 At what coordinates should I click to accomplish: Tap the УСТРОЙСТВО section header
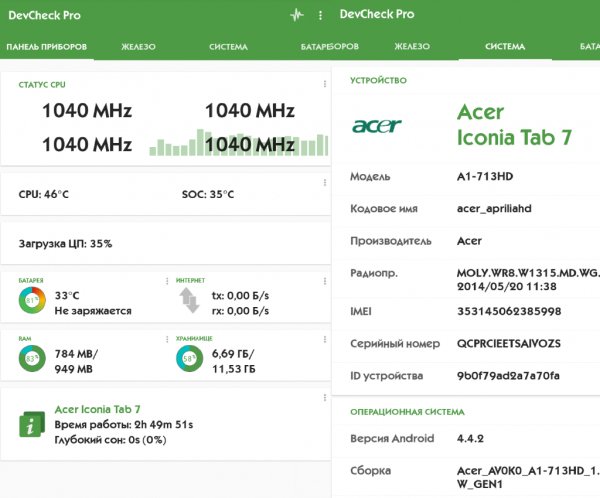378,80
